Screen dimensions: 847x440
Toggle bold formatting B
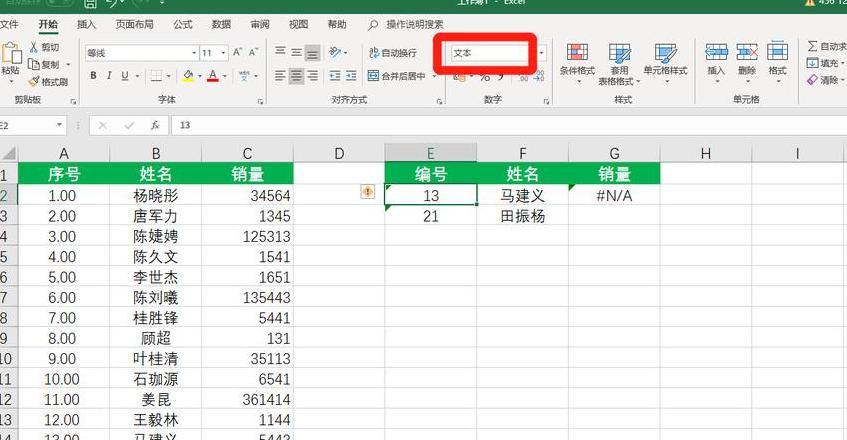93,76
